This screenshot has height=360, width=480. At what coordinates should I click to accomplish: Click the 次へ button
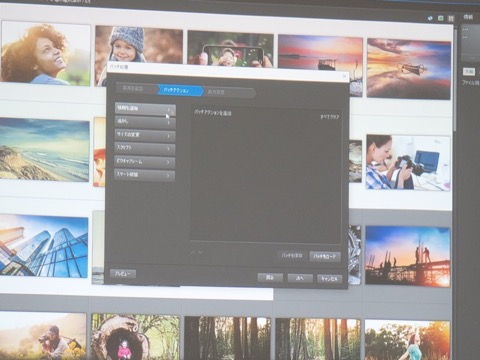click(300, 278)
